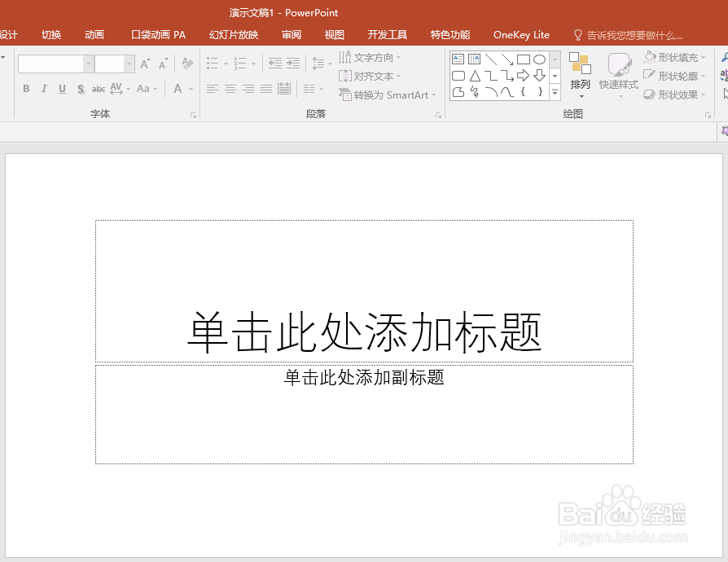Select the rounded rectangle shape
This screenshot has height=562, width=728.
458,75
